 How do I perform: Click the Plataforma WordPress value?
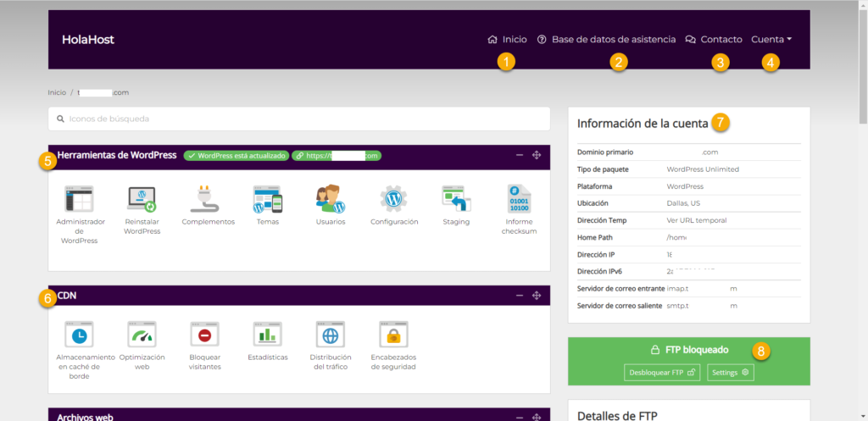[x=685, y=186]
